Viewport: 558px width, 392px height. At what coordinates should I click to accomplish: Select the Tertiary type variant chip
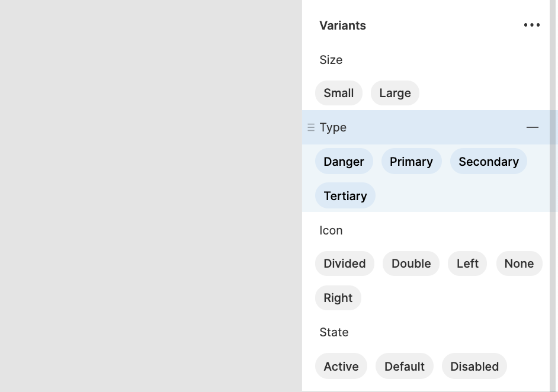pos(345,196)
